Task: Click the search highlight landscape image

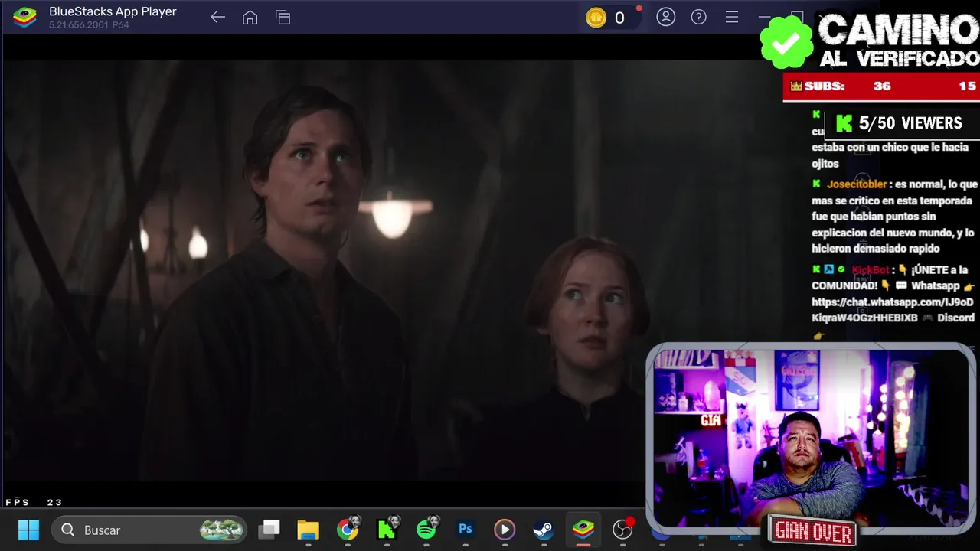Action: coord(222,530)
